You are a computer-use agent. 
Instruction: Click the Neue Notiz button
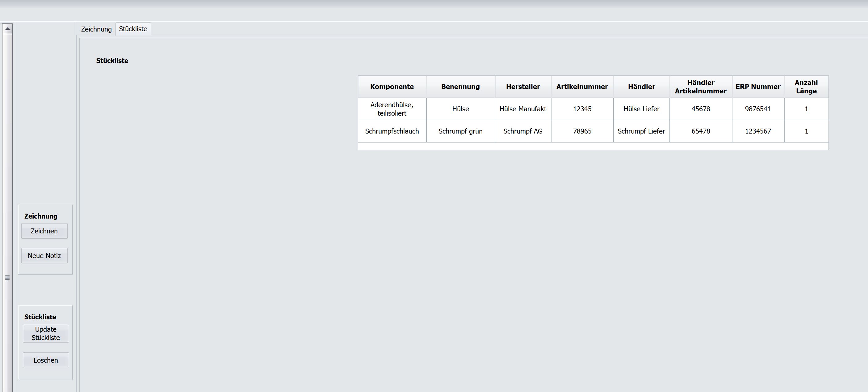44,256
